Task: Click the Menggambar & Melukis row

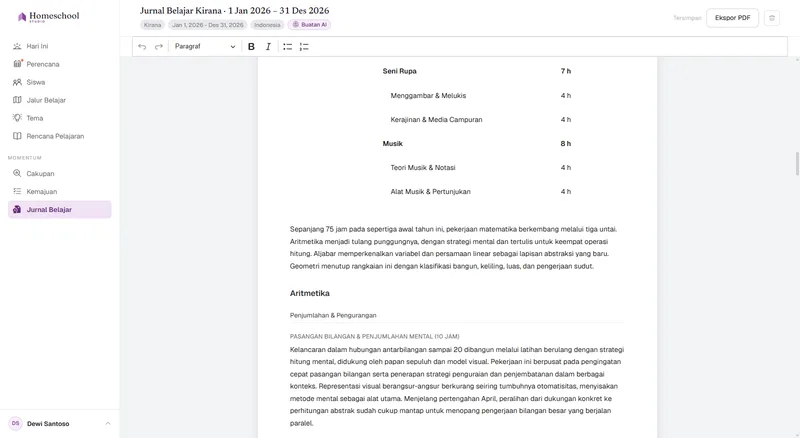Action: [477, 95]
